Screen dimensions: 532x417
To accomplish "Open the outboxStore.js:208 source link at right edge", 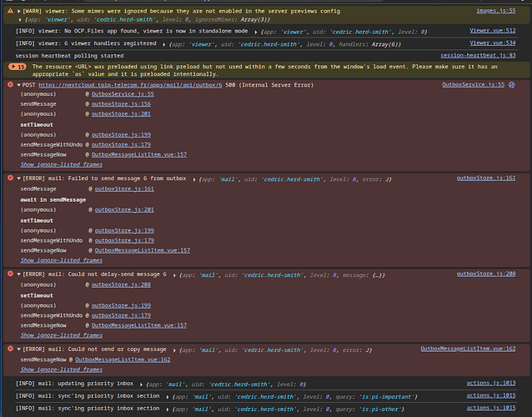I will 486,274.
